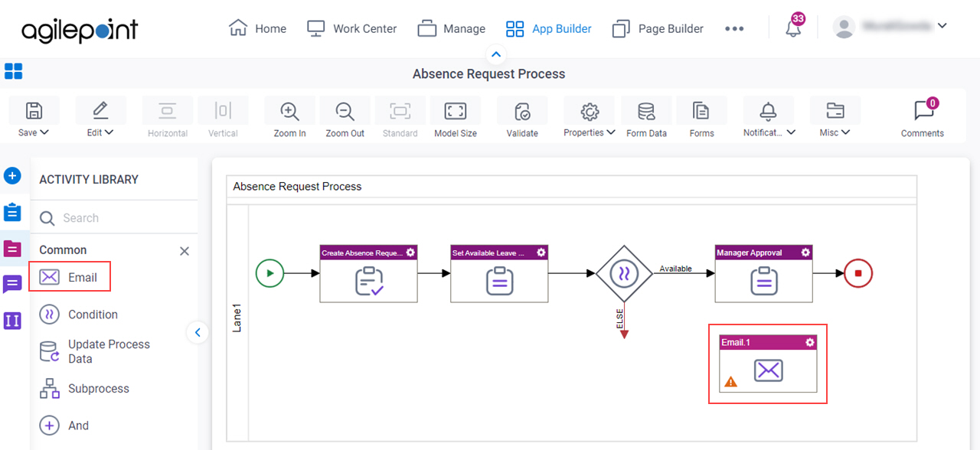This screenshot has height=450, width=980.
Task: Select the Create Absence Request activity box
Action: click(368, 273)
